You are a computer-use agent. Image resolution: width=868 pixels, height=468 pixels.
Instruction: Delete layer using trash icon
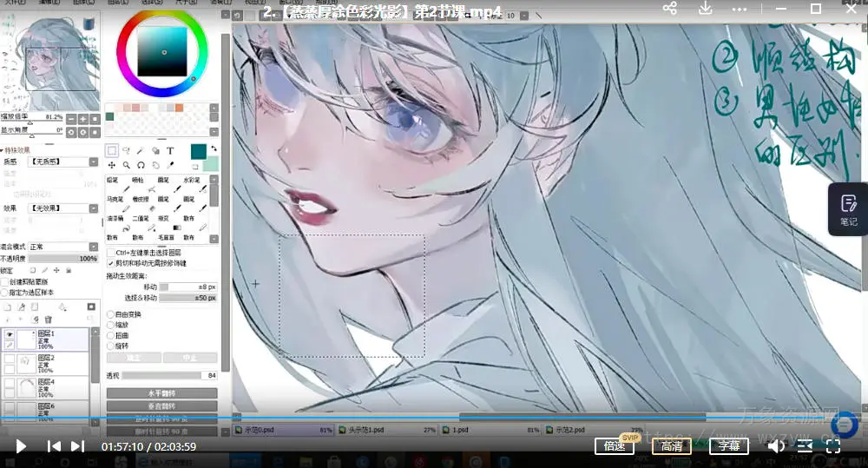48,320
